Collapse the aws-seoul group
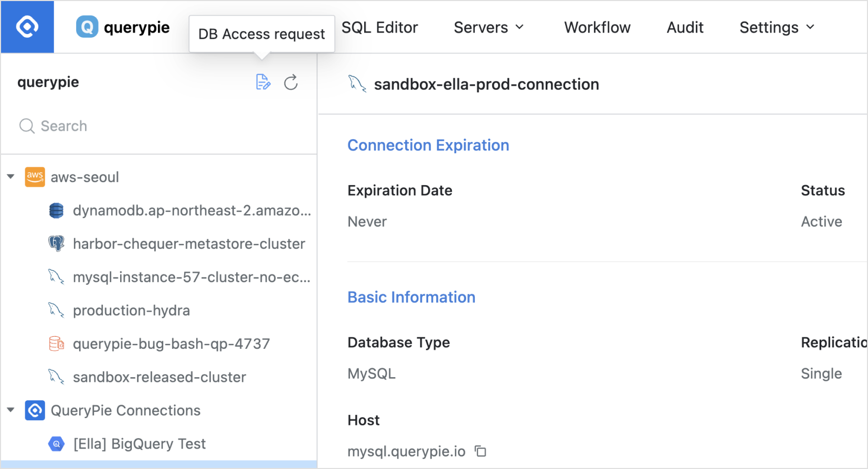Viewport: 868px width, 469px height. pyautogui.click(x=10, y=177)
